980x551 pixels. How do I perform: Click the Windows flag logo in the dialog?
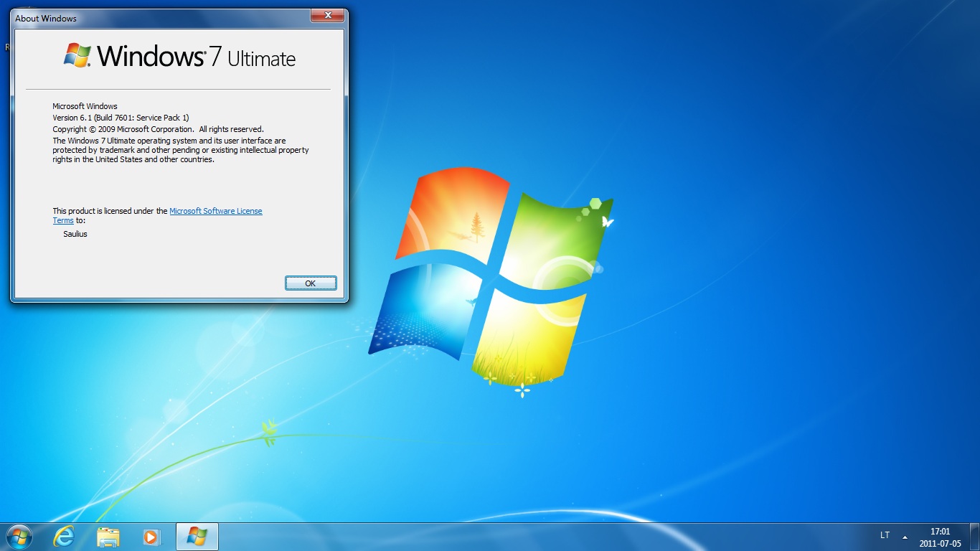tap(77, 55)
